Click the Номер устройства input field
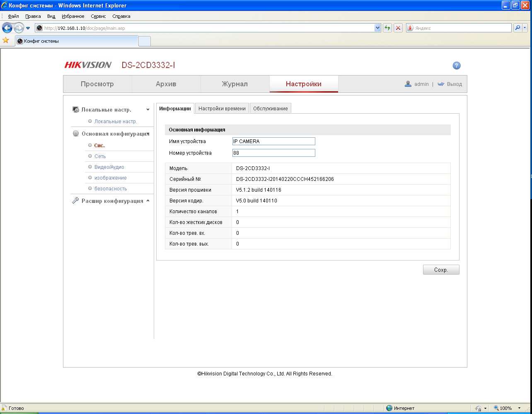The height and width of the screenshot is (414, 532). 274,153
